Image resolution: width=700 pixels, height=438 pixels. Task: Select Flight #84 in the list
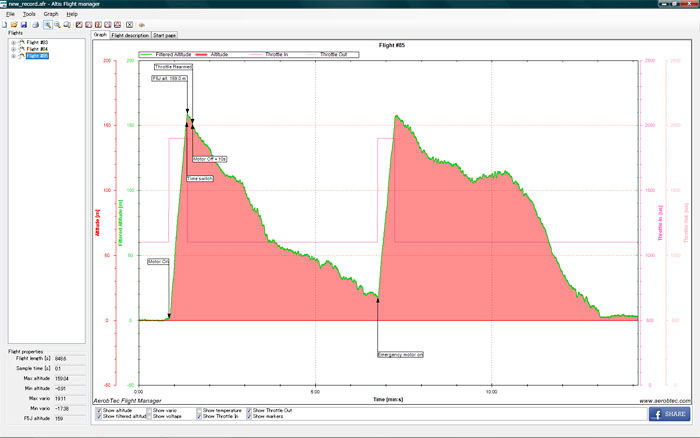click(37, 49)
